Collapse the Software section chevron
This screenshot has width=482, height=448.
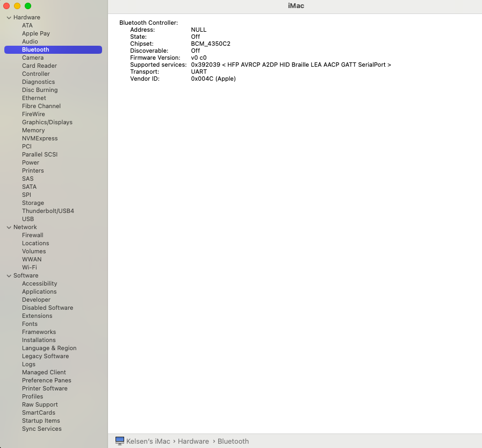click(x=9, y=276)
